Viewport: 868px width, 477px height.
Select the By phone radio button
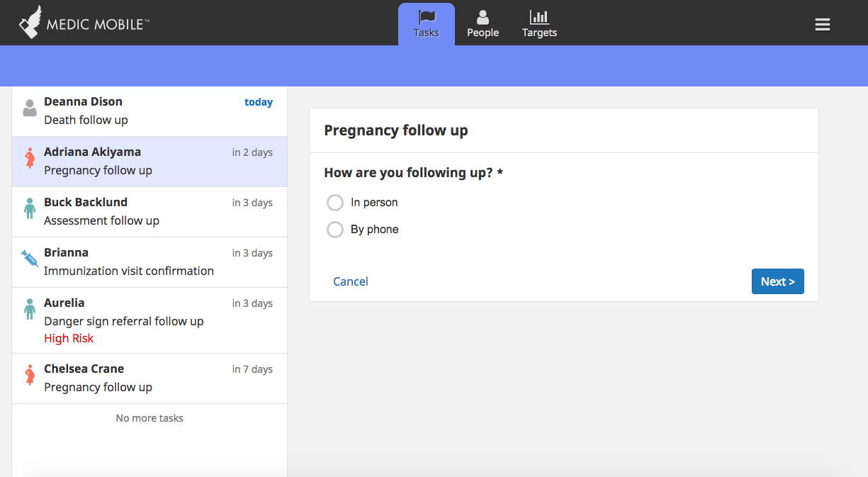[x=335, y=230]
